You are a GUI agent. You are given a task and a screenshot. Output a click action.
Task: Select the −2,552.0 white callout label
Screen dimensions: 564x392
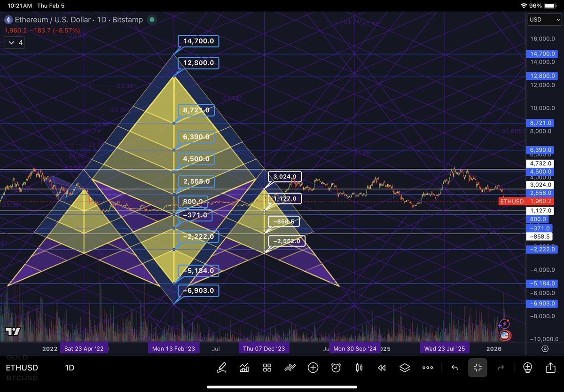(286, 242)
